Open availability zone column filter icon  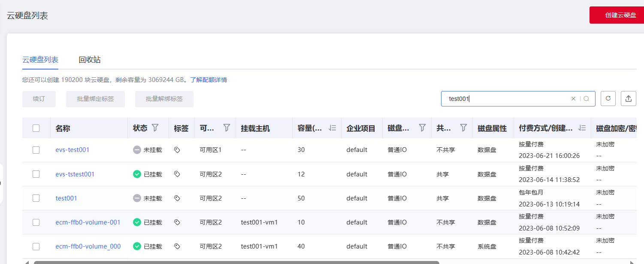point(227,127)
